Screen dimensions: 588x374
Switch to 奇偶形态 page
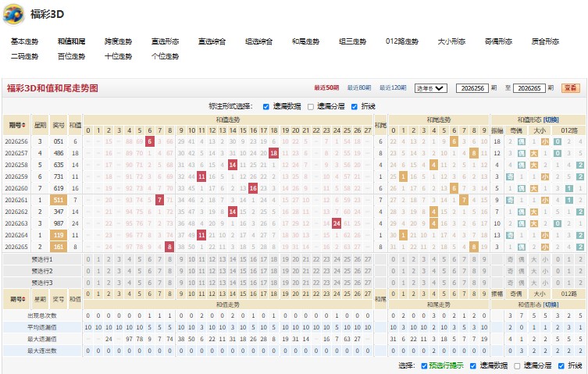tap(498, 41)
